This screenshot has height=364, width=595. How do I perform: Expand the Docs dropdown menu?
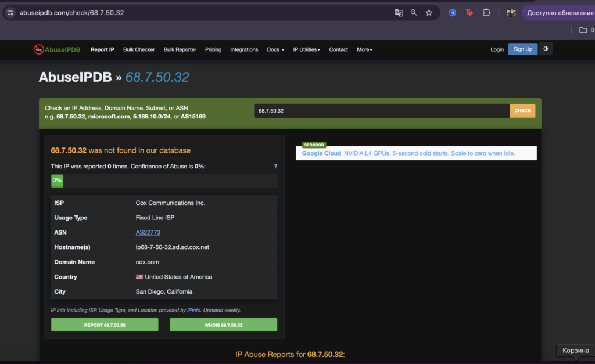tap(275, 49)
